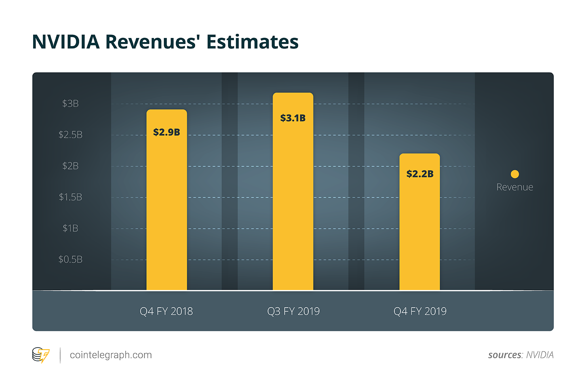Open cointelegraph.com link
Image resolution: width=586 pixels, height=392 pixels.
(x=111, y=355)
